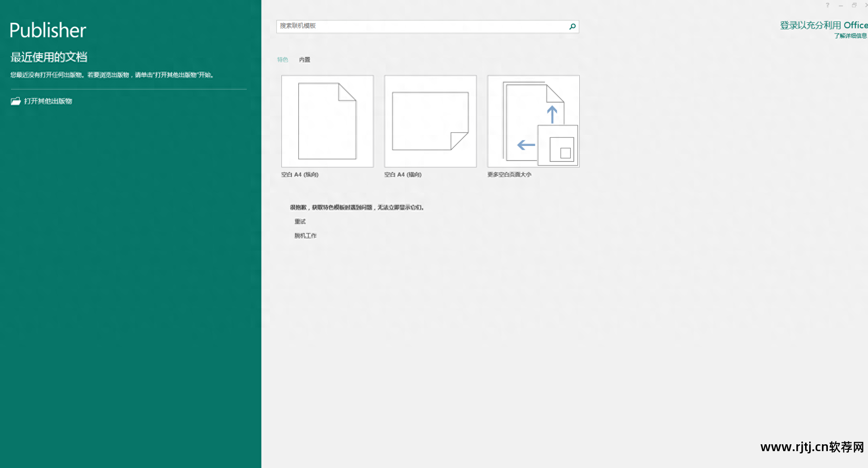Focus the 搜索联机模板 search box
Image resolution: width=868 pixels, height=468 pixels.
tap(422, 26)
